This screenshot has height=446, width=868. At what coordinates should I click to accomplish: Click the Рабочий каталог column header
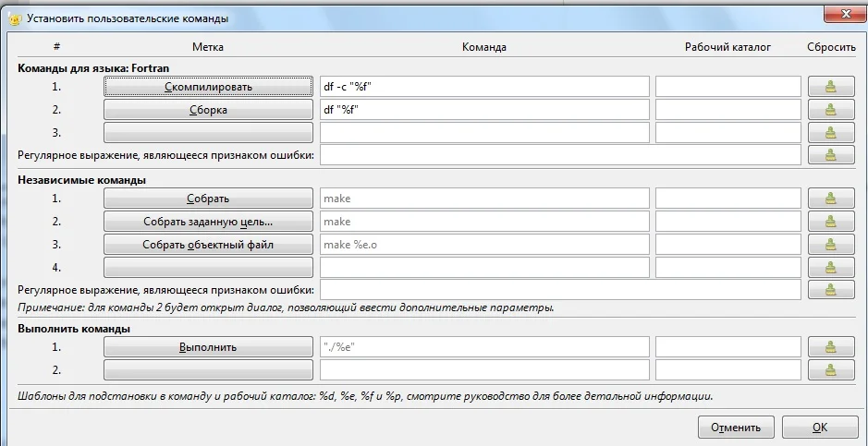(x=727, y=47)
